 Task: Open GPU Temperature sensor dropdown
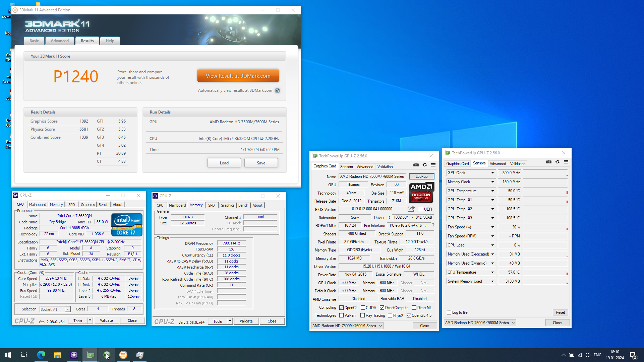coord(492,191)
